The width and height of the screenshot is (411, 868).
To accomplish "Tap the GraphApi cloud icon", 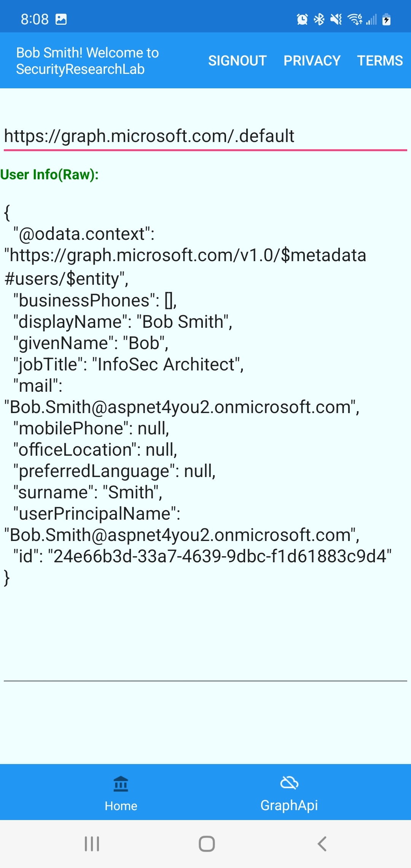I will coord(289,783).
